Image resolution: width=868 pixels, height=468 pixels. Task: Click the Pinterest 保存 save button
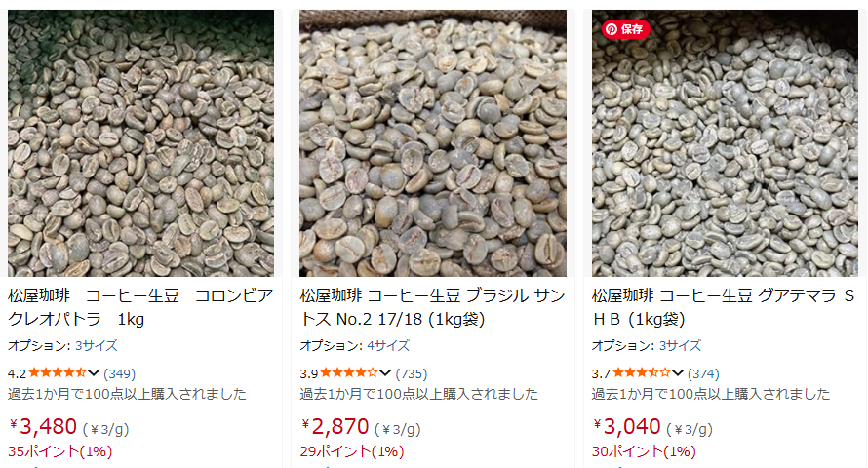[x=625, y=28]
